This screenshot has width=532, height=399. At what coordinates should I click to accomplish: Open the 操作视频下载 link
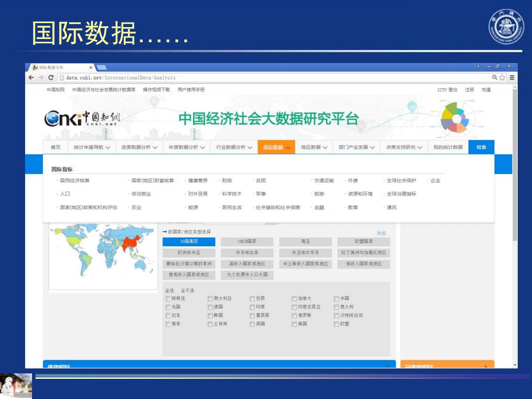coord(156,90)
